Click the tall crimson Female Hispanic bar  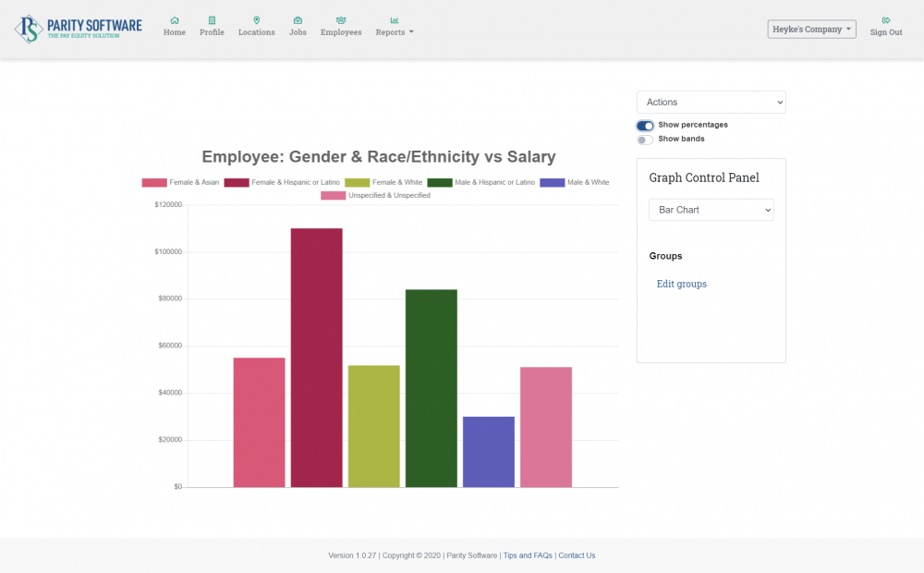(x=316, y=358)
